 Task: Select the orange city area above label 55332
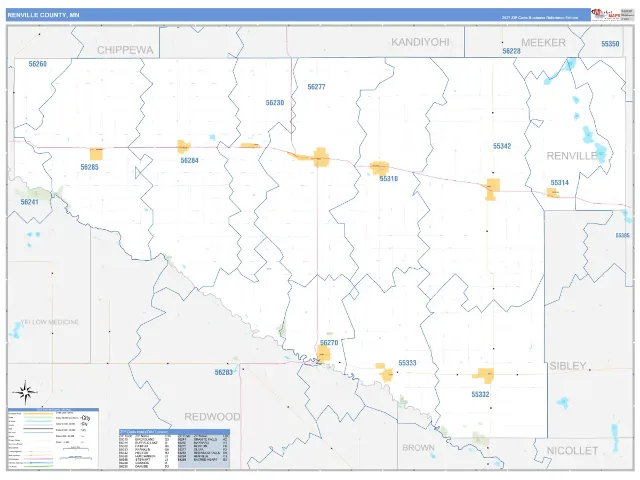coord(484,376)
